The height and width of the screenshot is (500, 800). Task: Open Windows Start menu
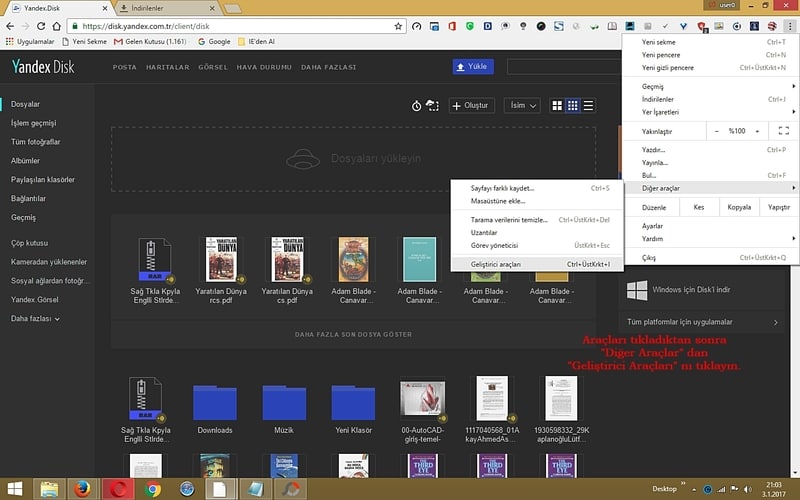[15, 489]
